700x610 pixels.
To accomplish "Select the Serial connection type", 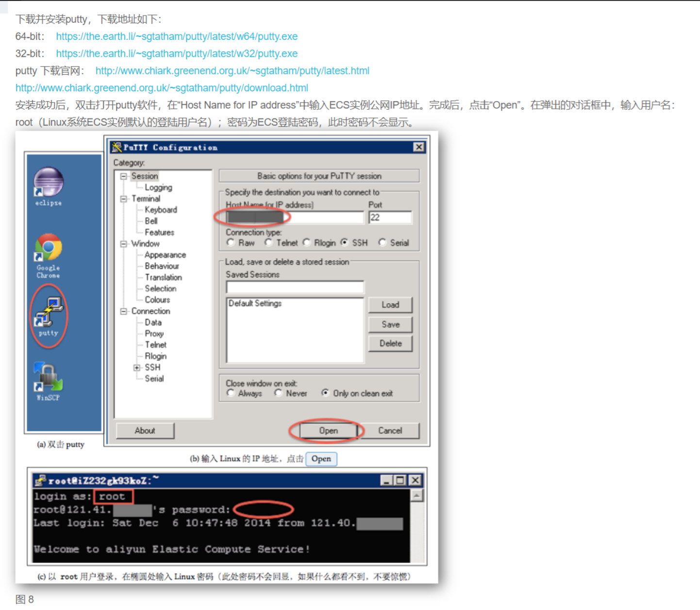I will coord(383,242).
